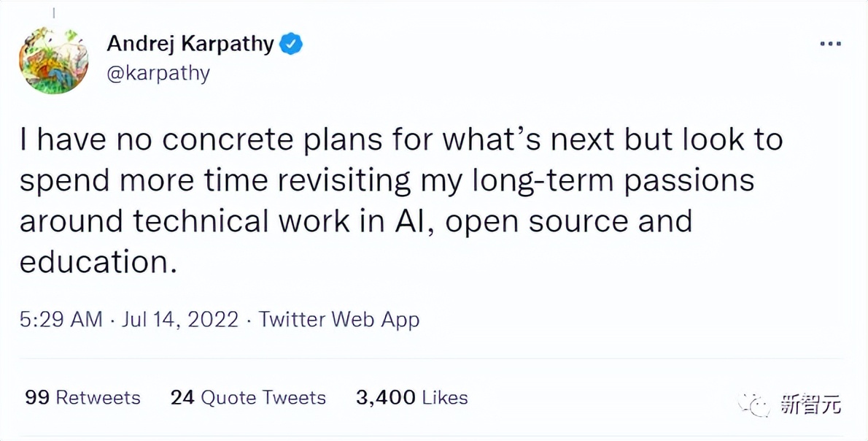This screenshot has height=441, width=868.
Task: View the 24 Quote Tweets
Action: [248, 398]
